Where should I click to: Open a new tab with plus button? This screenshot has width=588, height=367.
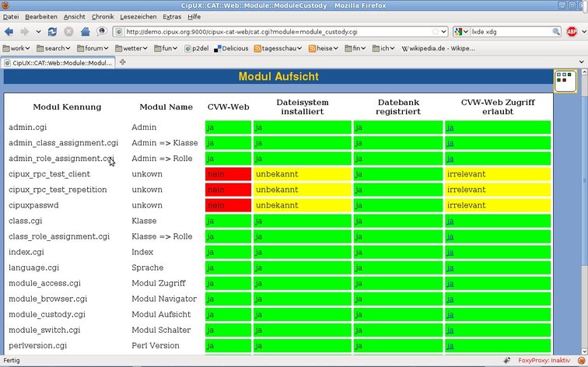(123, 62)
